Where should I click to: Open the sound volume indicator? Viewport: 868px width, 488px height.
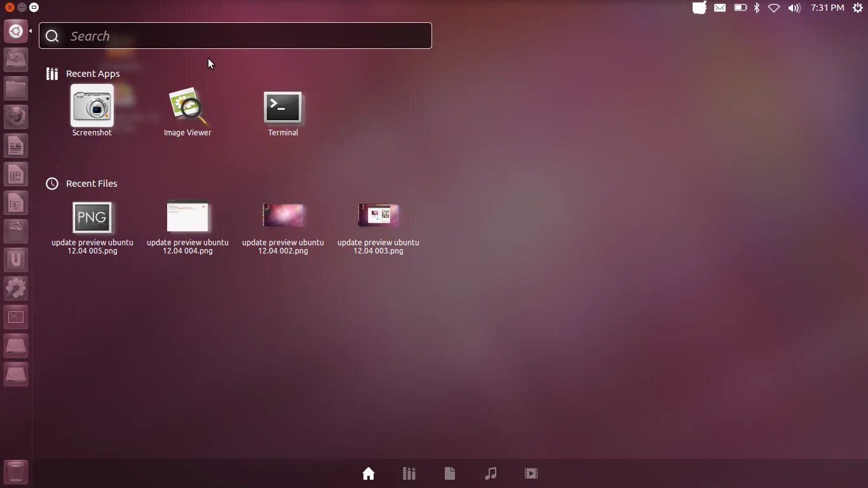click(x=794, y=8)
